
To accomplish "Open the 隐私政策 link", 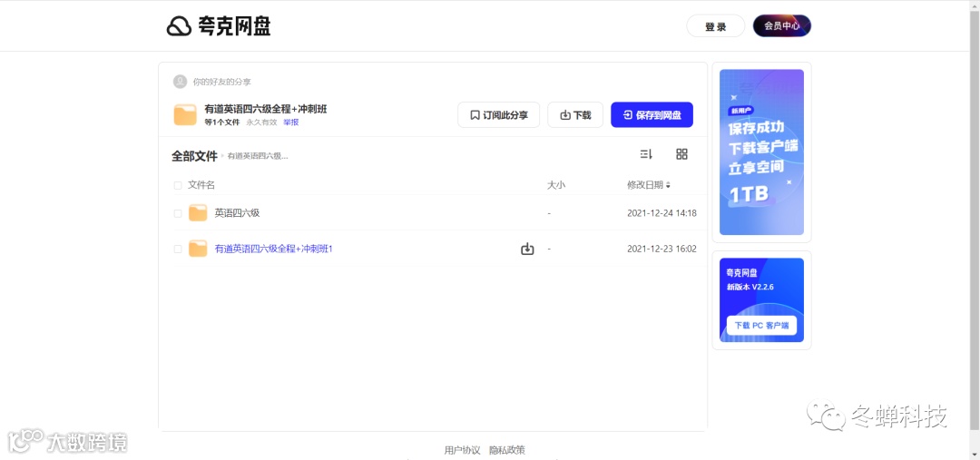I will [x=507, y=450].
